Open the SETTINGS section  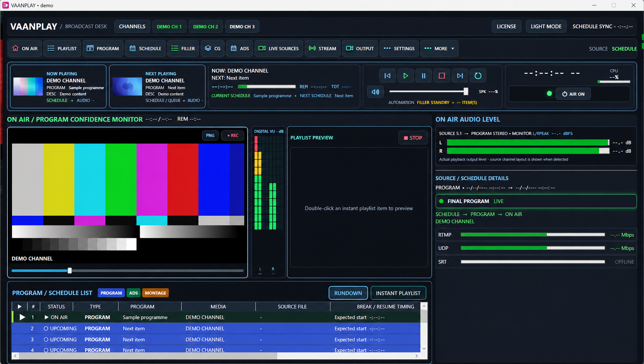pos(399,49)
